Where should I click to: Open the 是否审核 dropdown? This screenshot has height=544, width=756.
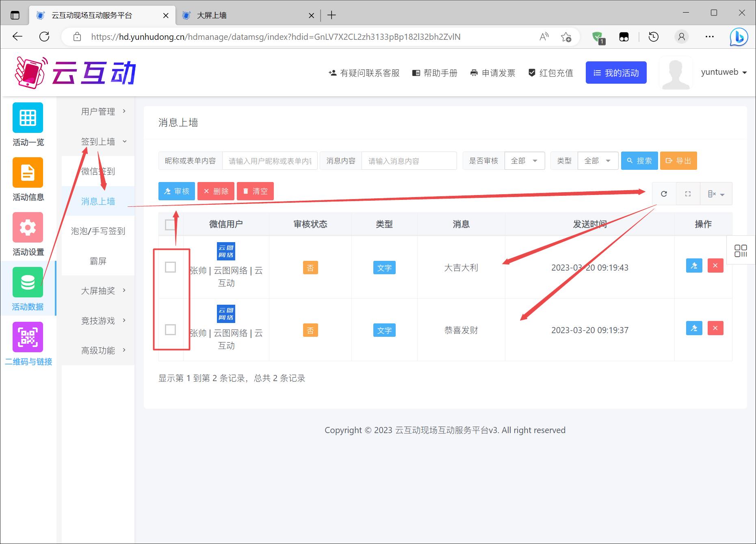[524, 161]
